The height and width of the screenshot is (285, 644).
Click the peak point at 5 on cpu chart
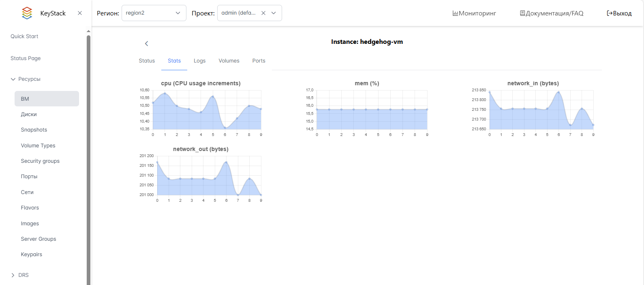213,97
